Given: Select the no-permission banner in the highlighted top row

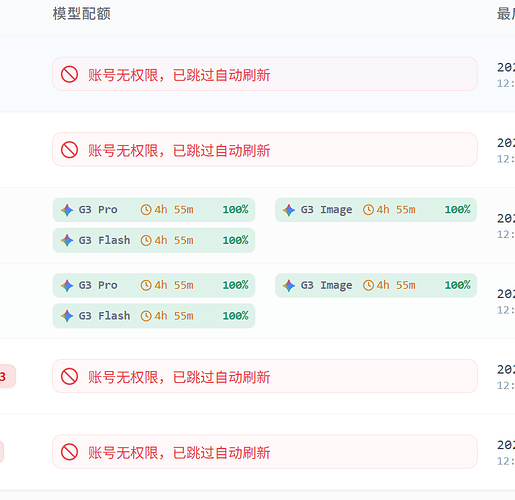Looking at the screenshot, I should [265, 74].
